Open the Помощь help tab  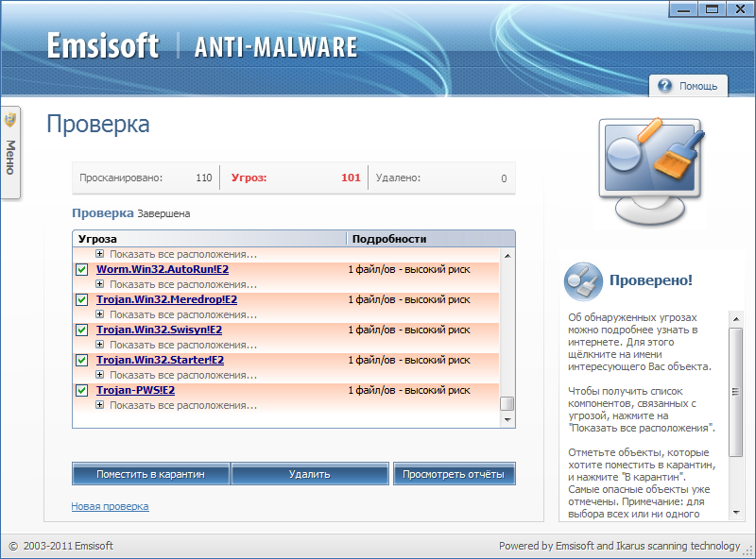click(x=688, y=86)
